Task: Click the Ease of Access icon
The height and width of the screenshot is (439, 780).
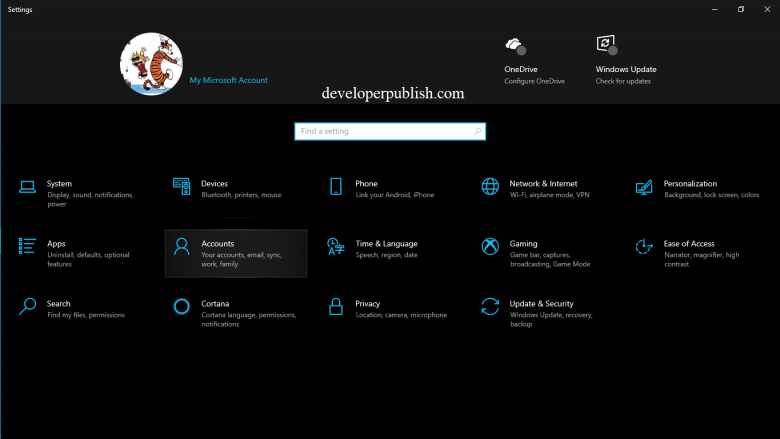Action: 645,247
